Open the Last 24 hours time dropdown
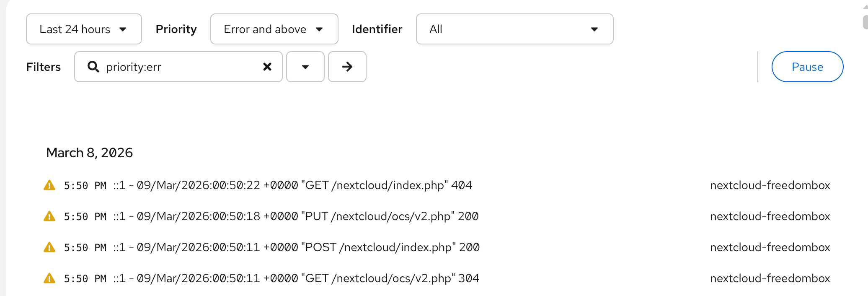The width and height of the screenshot is (868, 296). pyautogui.click(x=84, y=29)
